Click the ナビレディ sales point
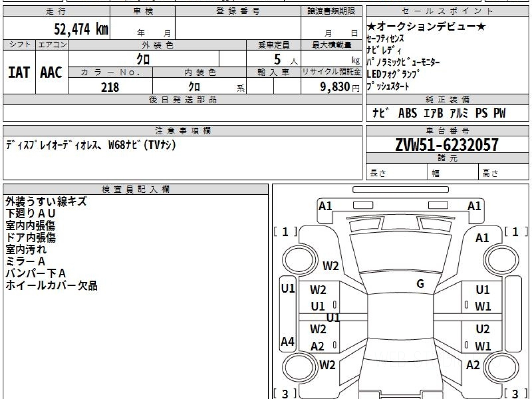532x399 pixels. tap(384, 51)
